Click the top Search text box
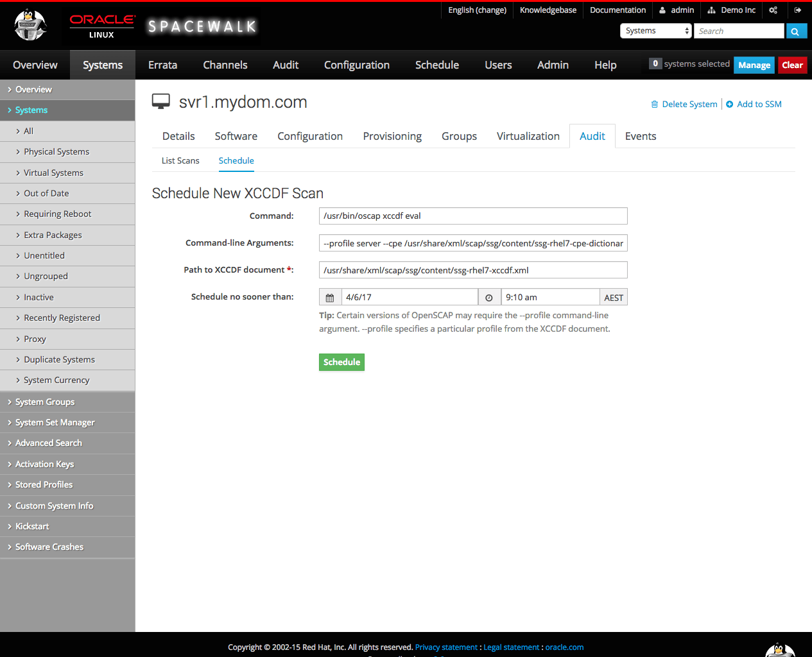 739,31
